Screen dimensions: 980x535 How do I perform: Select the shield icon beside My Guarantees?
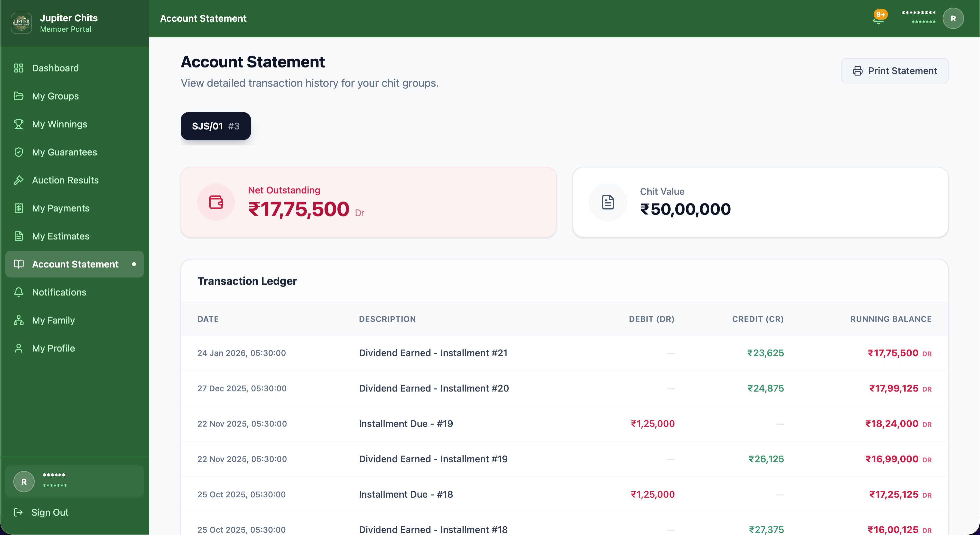19,152
